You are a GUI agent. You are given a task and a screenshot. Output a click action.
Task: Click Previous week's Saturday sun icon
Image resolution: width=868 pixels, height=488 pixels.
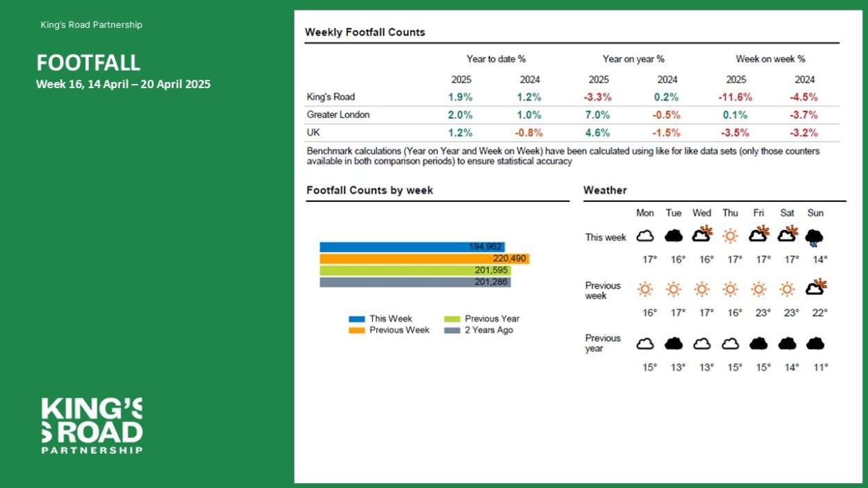787,289
